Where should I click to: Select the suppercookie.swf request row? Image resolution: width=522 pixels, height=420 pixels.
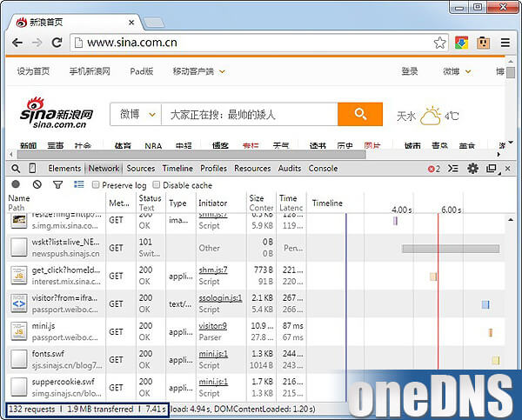pyautogui.click(x=256, y=388)
